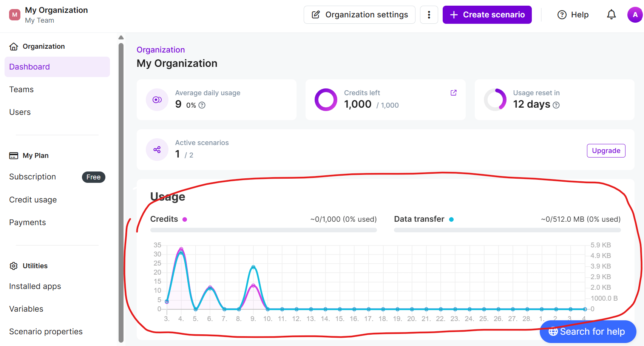
Task: Open the credits left external link icon
Action: pos(454,93)
